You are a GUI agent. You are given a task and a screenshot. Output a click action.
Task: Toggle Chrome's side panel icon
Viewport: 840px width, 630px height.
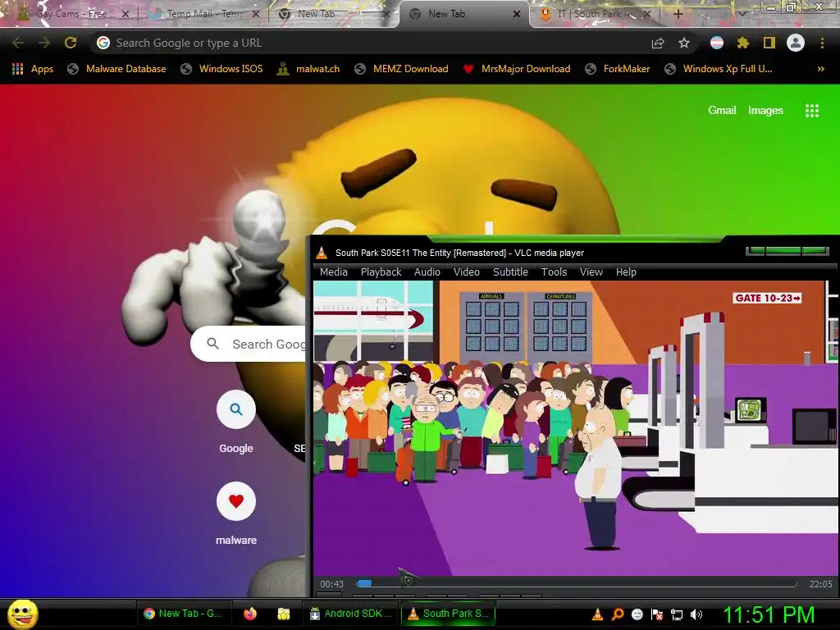pos(769,43)
